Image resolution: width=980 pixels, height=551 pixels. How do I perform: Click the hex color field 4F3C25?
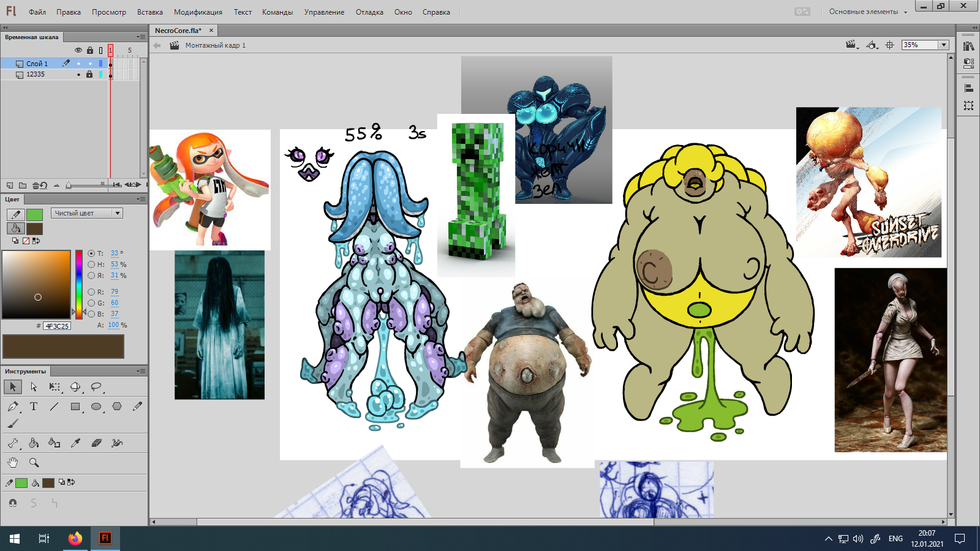(57, 326)
